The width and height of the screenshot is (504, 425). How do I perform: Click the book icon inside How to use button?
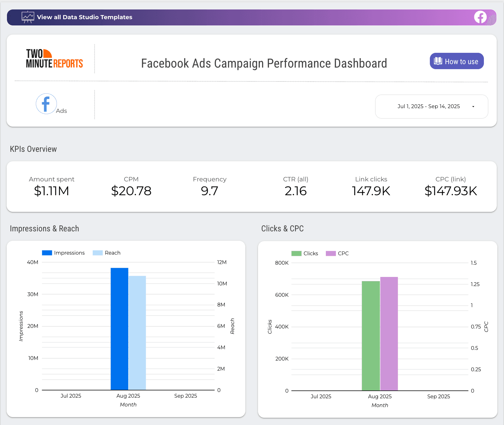click(438, 61)
